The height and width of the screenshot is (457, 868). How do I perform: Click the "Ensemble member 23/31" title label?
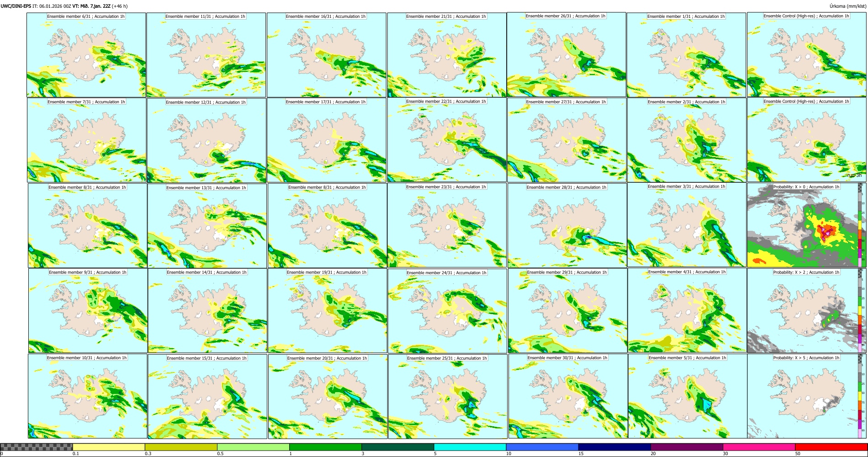pos(446,187)
